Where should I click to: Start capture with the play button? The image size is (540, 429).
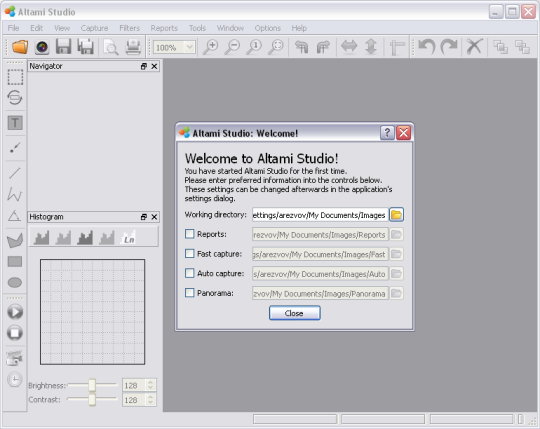click(x=15, y=312)
